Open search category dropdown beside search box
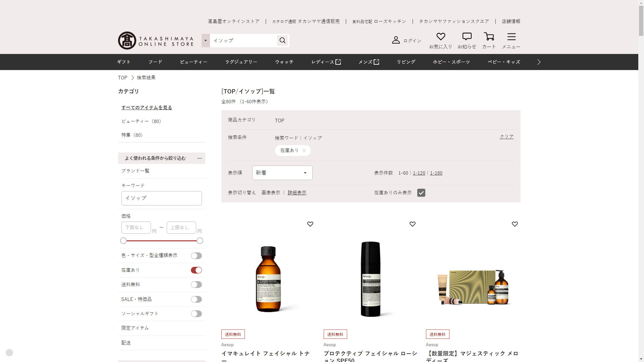The image size is (644, 362). click(206, 41)
